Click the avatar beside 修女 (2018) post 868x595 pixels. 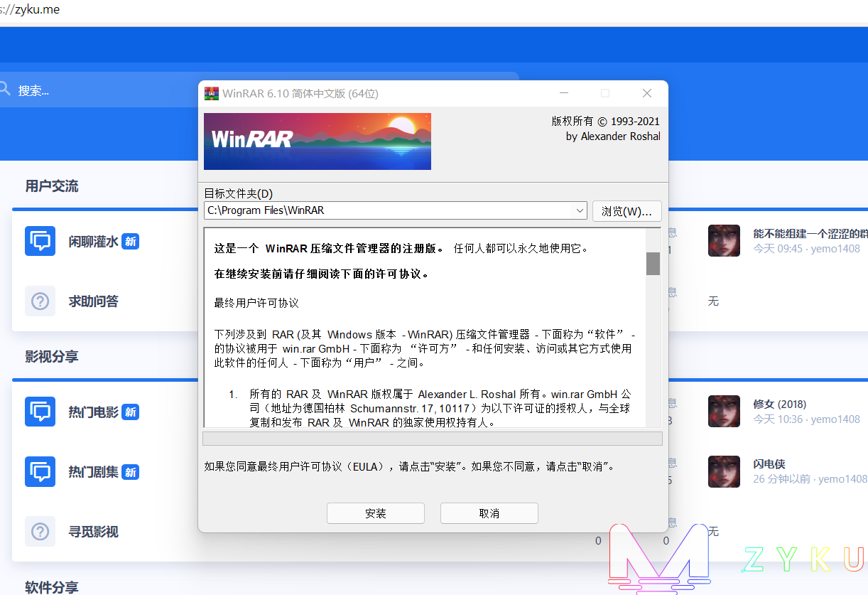(x=724, y=412)
